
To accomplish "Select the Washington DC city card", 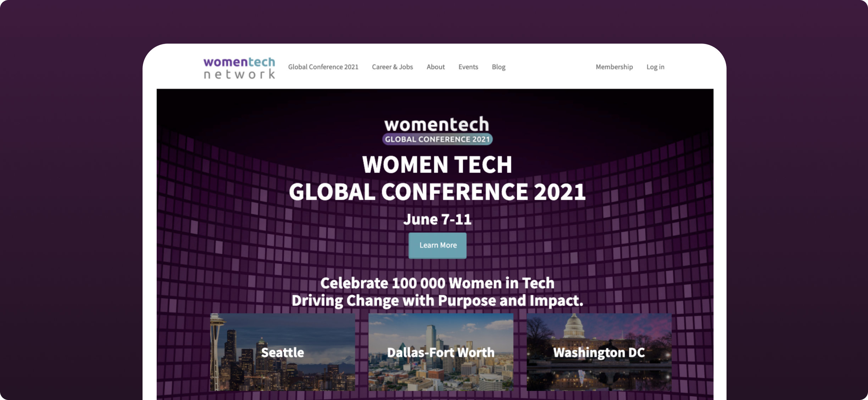I will (x=599, y=352).
